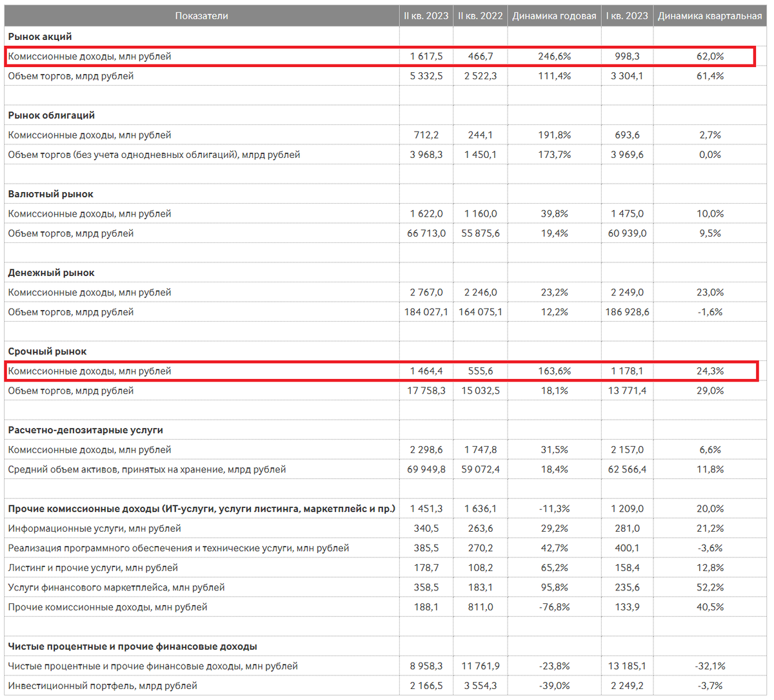Click the 191,8% bond commission growth cell
774x700 pixels.
pos(555,135)
